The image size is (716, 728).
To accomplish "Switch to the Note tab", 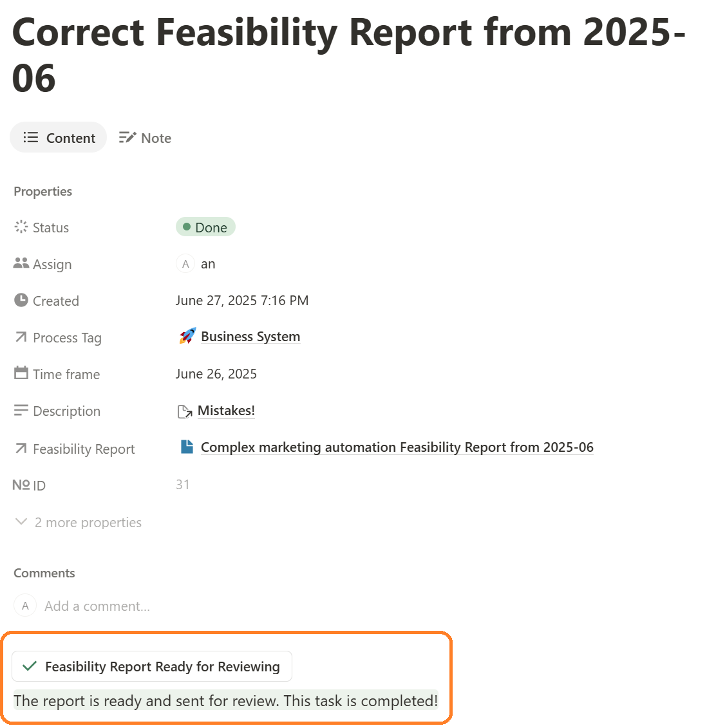I will (x=146, y=138).
